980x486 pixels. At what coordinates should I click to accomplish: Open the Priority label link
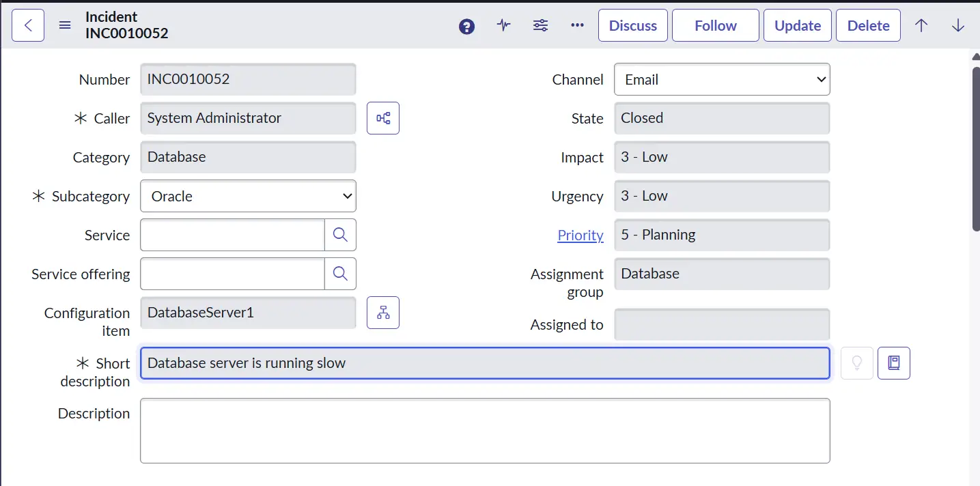pyautogui.click(x=580, y=235)
